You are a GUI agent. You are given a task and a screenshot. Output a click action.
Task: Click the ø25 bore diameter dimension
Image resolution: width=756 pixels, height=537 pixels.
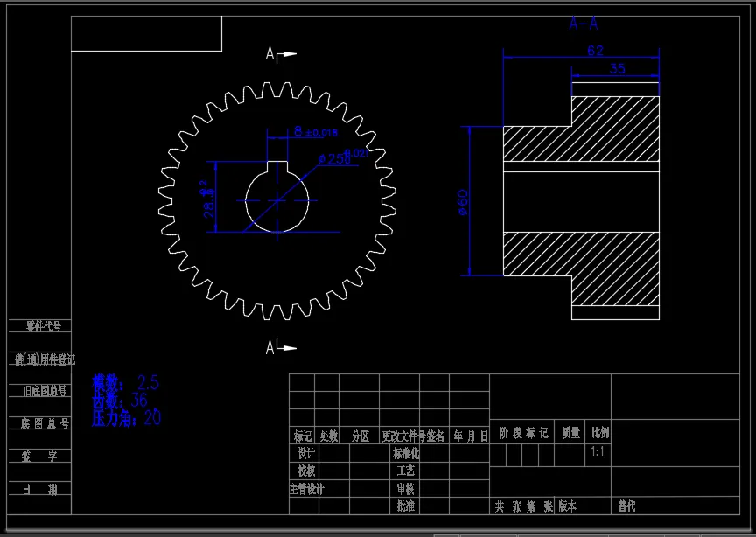tap(343, 157)
